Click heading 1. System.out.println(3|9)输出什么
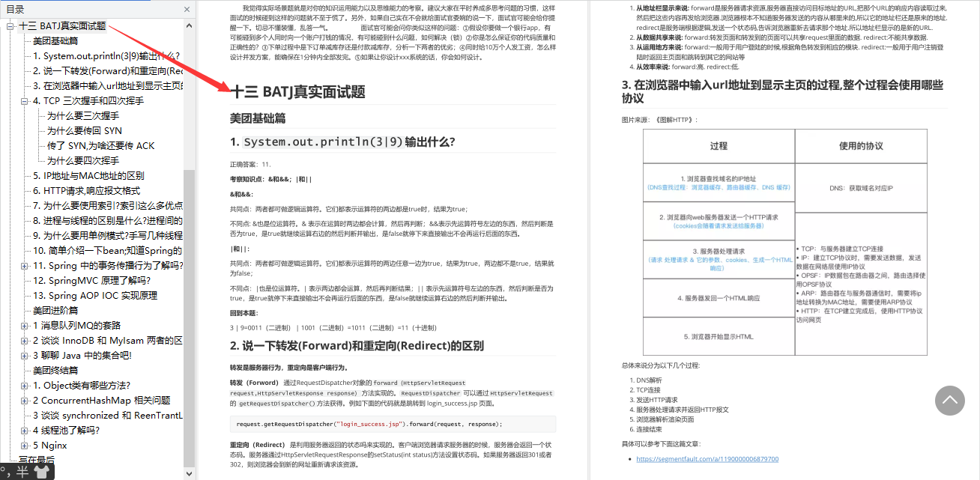This screenshot has height=480, width=980. 342,142
